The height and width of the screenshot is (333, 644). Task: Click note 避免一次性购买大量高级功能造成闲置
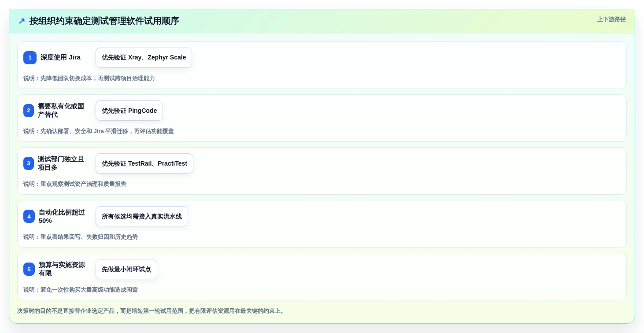[x=81, y=290]
